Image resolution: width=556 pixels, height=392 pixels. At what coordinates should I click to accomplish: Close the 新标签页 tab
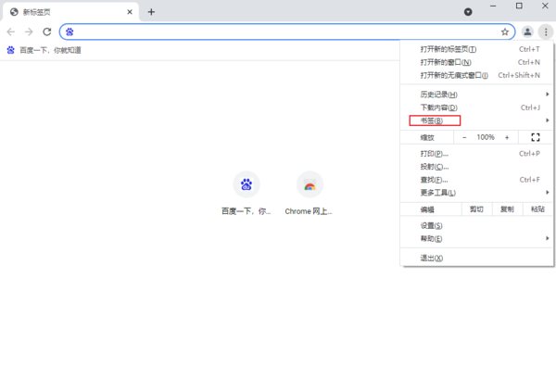pos(130,12)
